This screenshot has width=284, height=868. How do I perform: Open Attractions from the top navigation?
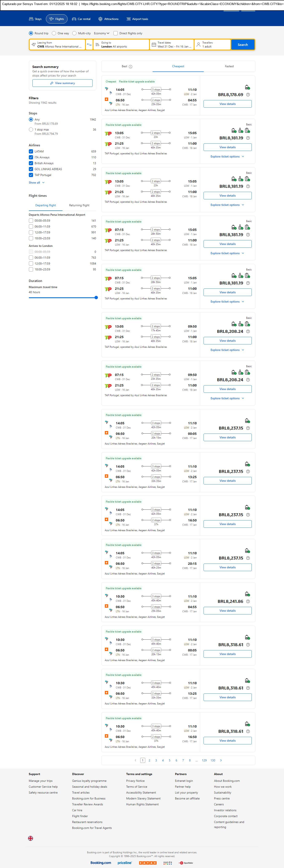pos(108,19)
